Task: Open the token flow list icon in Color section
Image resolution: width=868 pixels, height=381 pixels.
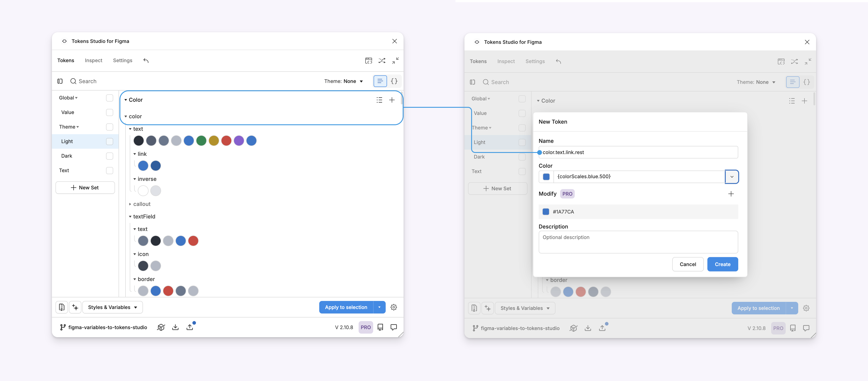Action: (x=379, y=100)
